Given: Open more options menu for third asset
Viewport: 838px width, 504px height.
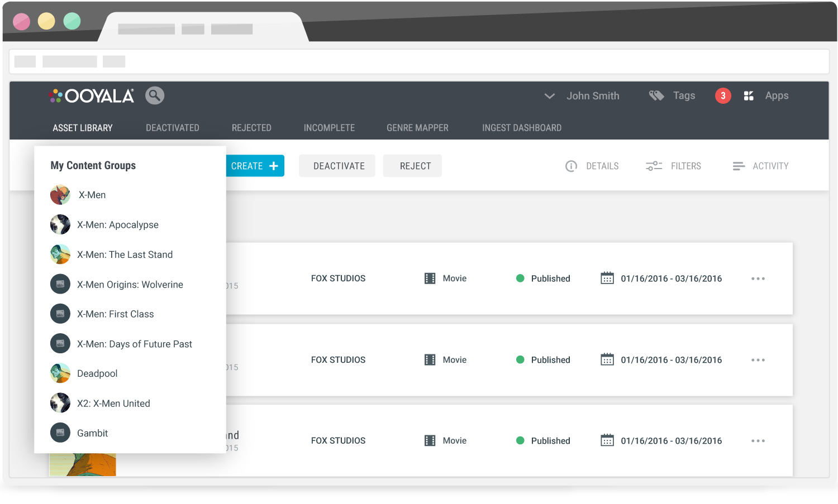Looking at the screenshot, I should point(758,441).
